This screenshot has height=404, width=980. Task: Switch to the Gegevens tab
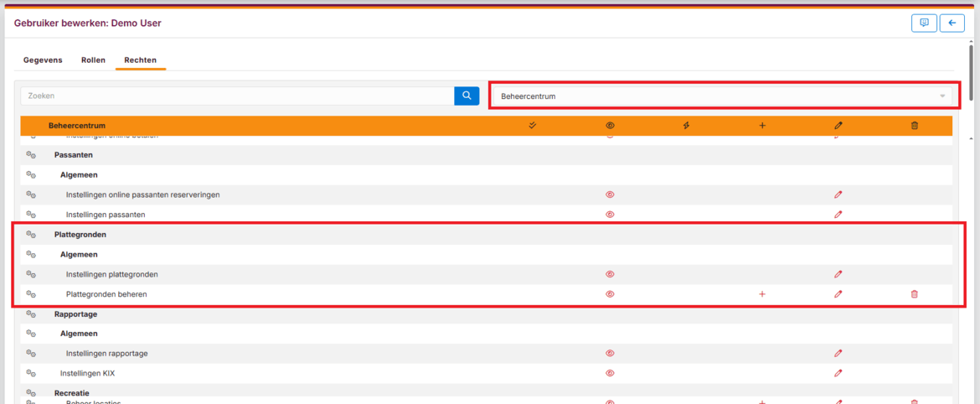43,60
